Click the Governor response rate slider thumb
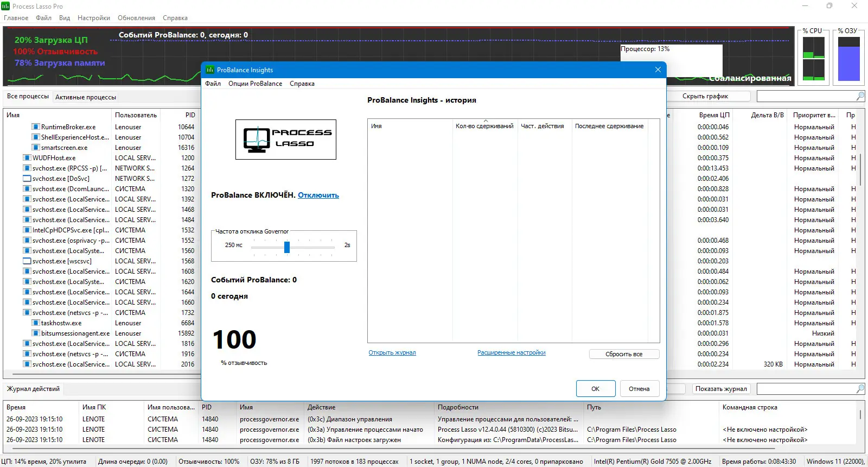The image size is (868, 467). 287,247
